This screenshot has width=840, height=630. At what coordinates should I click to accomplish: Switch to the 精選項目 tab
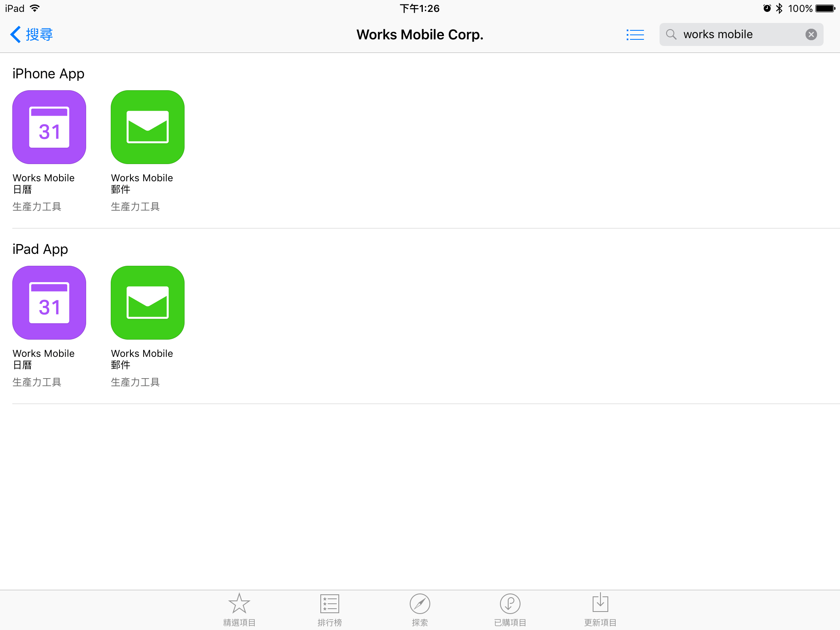(x=239, y=610)
